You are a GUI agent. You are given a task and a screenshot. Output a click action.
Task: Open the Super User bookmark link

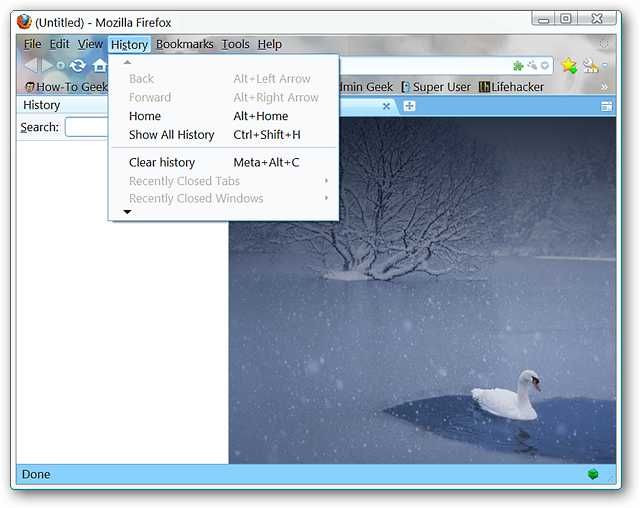[x=436, y=87]
